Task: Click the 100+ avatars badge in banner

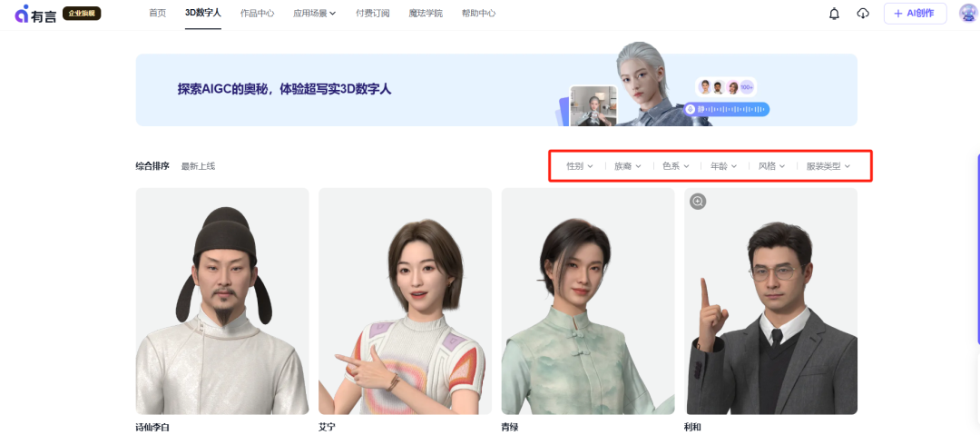Action: (x=746, y=87)
